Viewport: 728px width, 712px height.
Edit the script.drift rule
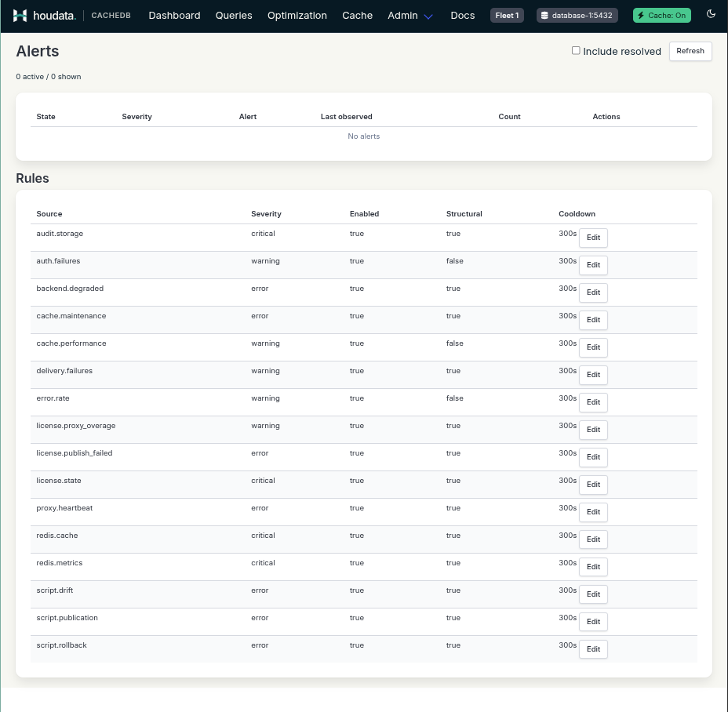[593, 594]
